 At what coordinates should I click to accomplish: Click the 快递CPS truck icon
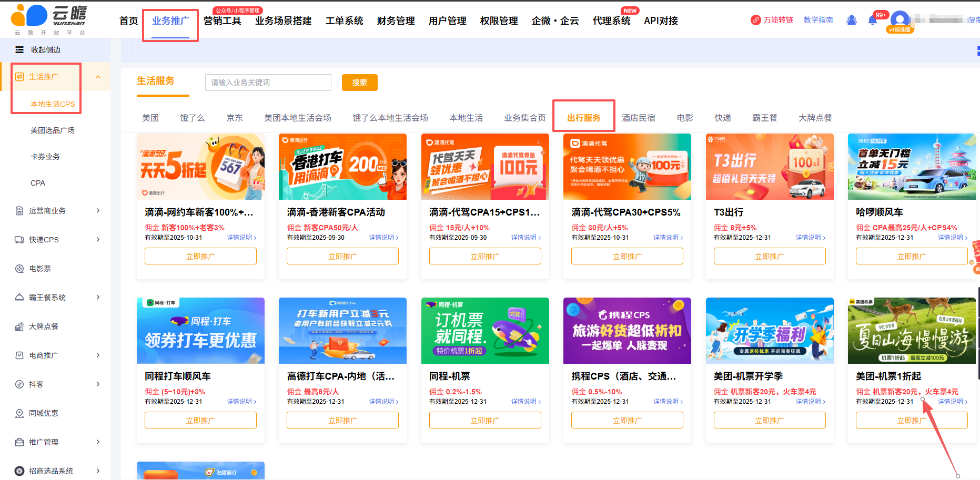pos(19,240)
